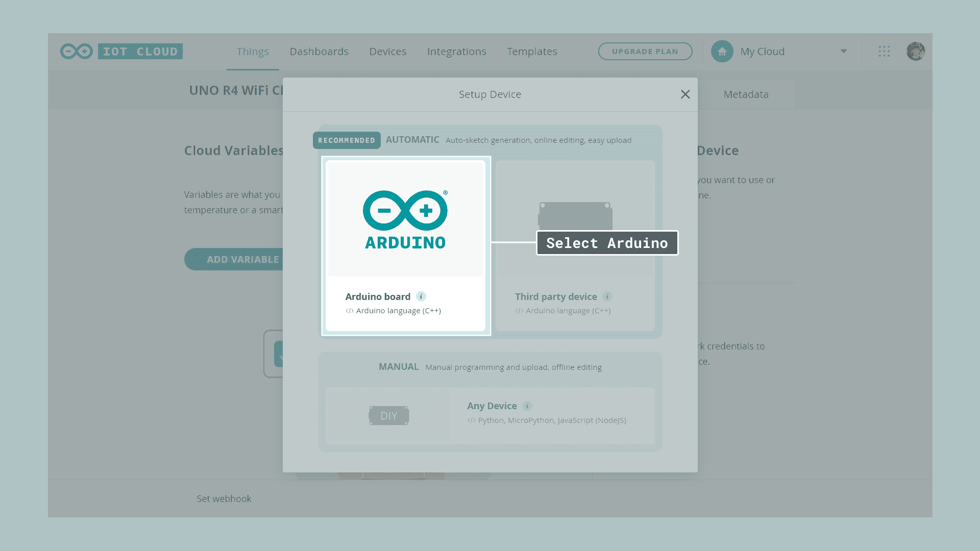Click the Set webhook link
980x551 pixels.
224,499
